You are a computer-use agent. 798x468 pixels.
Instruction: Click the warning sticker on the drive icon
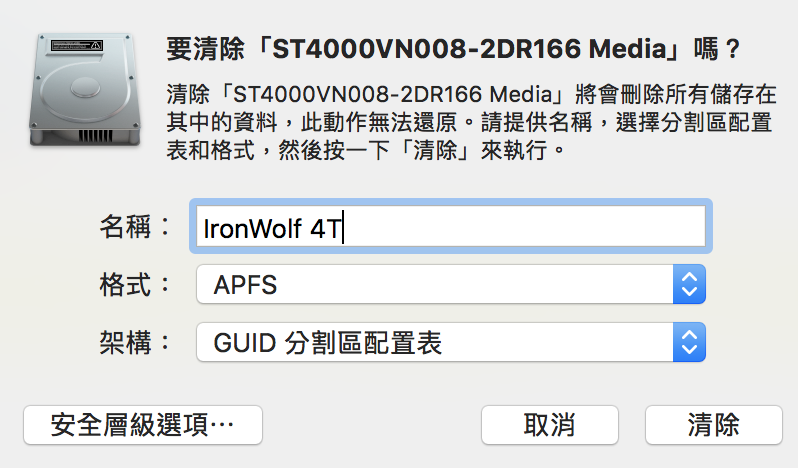78,45
